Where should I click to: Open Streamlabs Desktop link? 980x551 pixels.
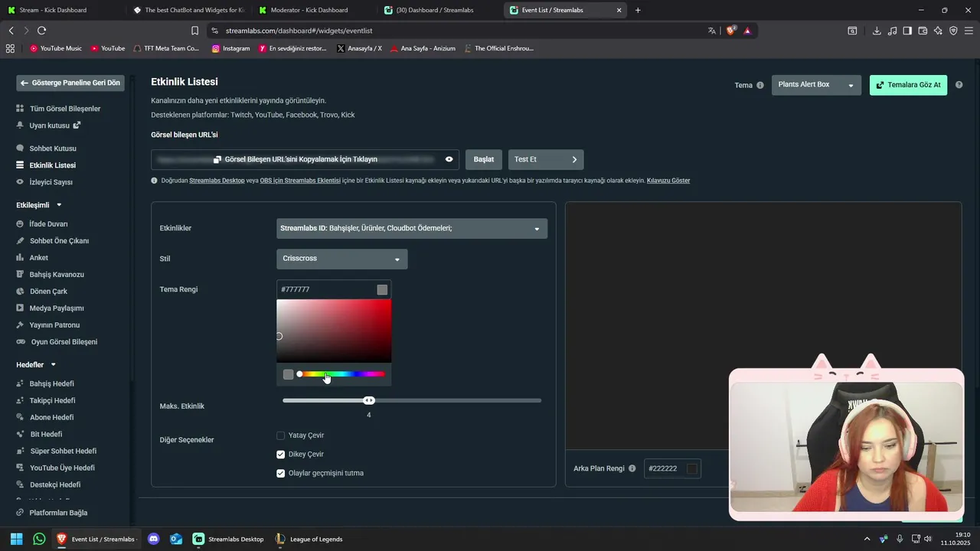click(x=217, y=181)
